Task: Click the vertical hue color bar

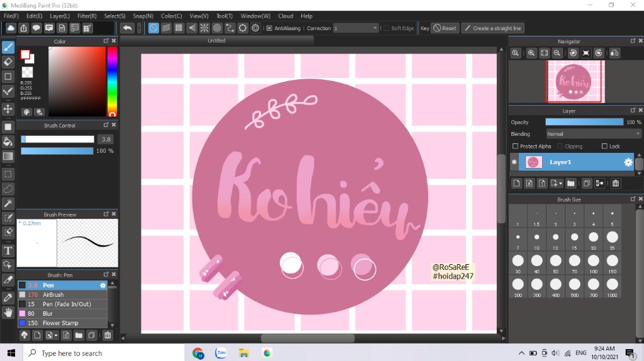Action: [112, 81]
